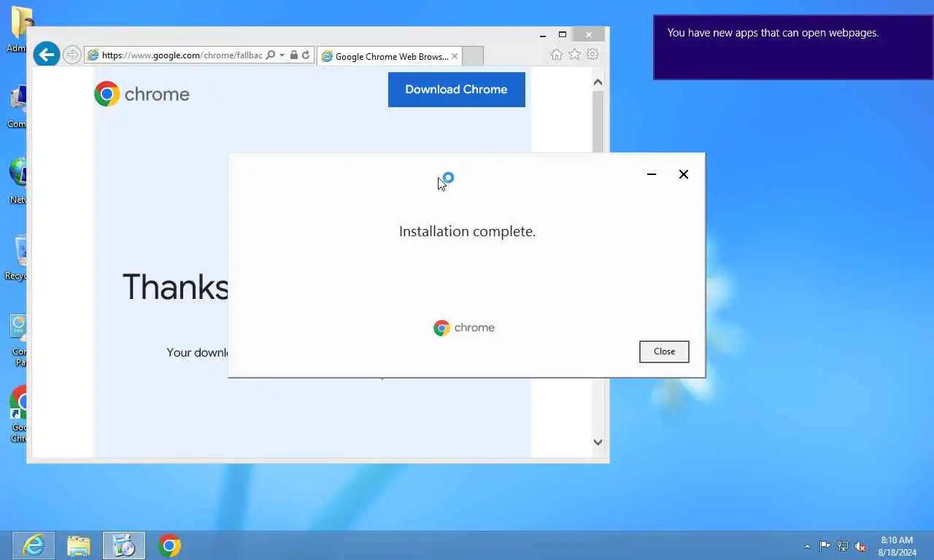Screen dimensions: 934x560
Task: Click the installer icon in the taskbar
Action: [x=124, y=545]
